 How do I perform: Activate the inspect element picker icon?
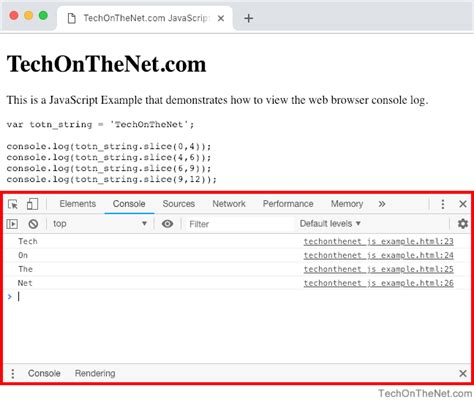13,204
